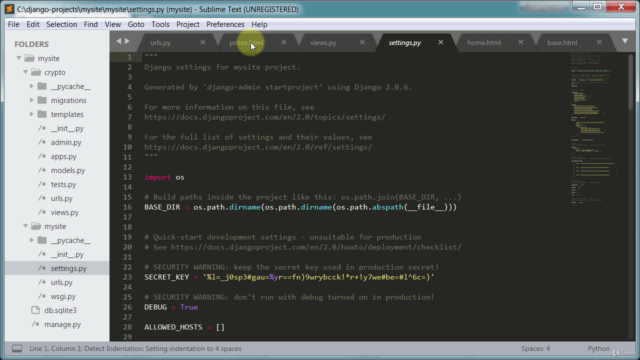Open the Selection menu

pos(62,24)
